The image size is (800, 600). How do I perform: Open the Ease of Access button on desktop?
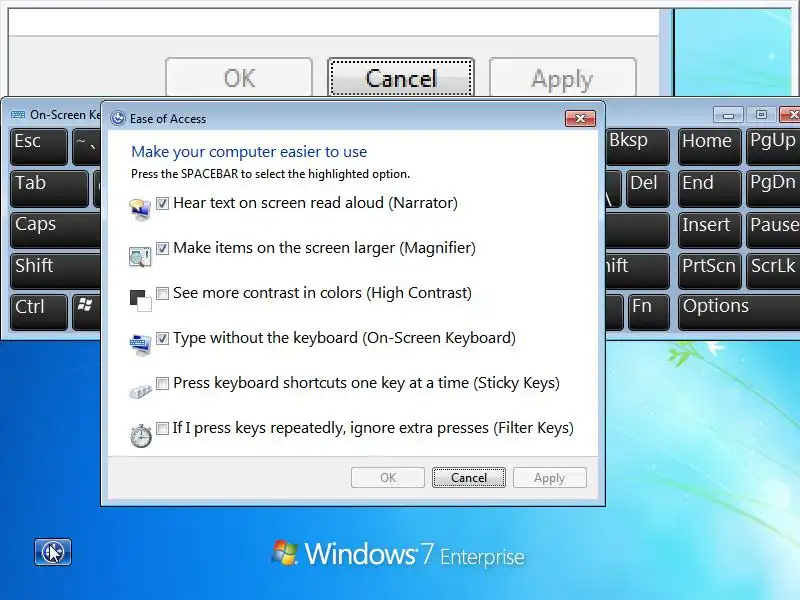pyautogui.click(x=53, y=552)
